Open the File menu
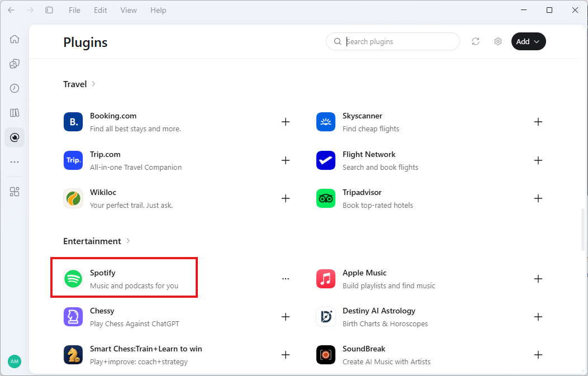The height and width of the screenshot is (376, 588). point(74,10)
